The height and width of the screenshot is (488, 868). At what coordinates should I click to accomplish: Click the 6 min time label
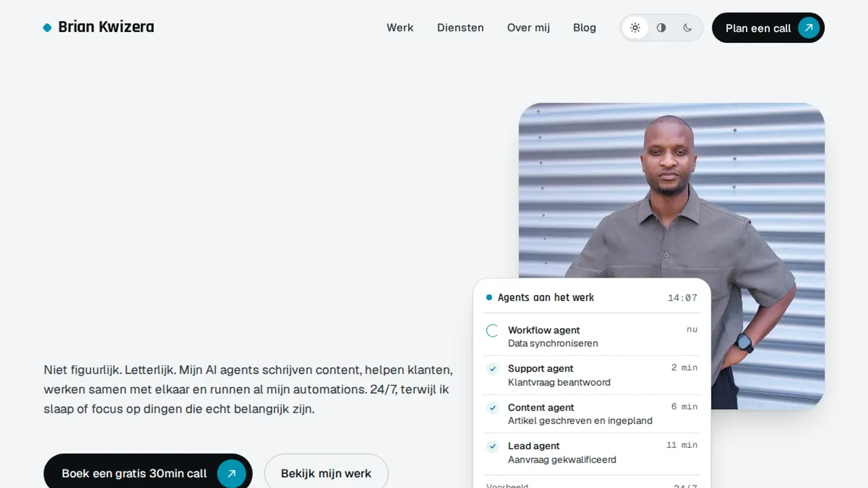pos(684,407)
